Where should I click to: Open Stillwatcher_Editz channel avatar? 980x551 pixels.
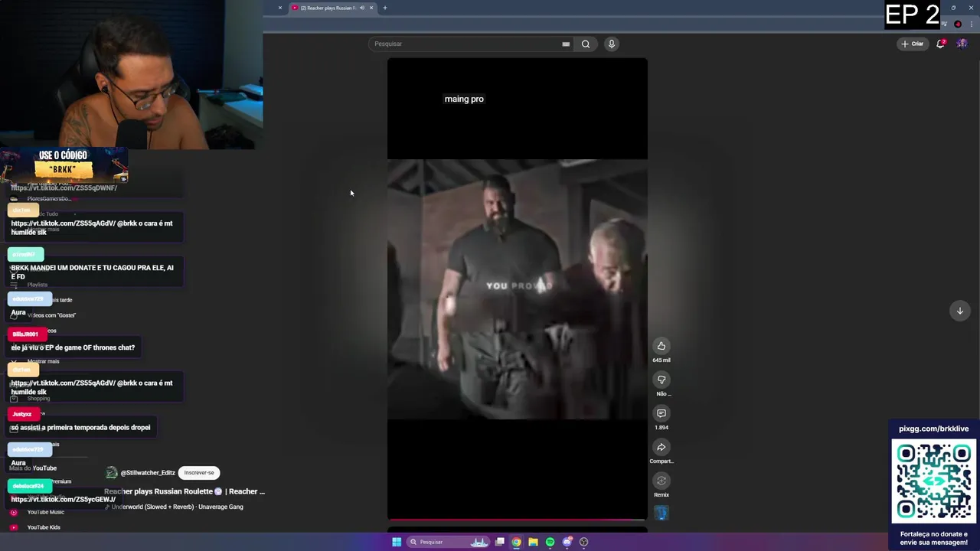pos(111,473)
